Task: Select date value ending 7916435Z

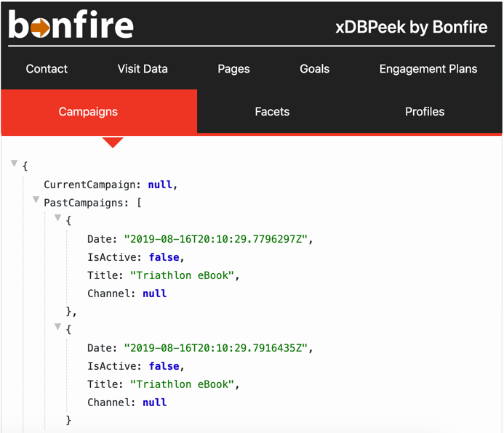Action: [x=216, y=348]
